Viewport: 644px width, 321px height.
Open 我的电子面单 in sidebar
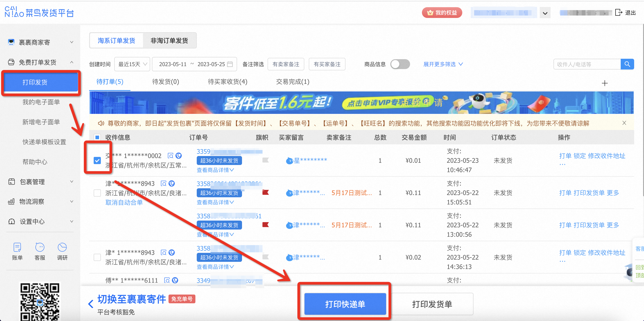pos(41,102)
